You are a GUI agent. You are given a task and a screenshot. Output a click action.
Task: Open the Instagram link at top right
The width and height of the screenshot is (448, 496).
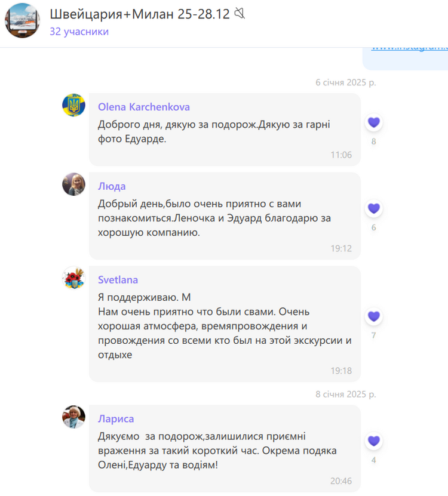click(409, 48)
